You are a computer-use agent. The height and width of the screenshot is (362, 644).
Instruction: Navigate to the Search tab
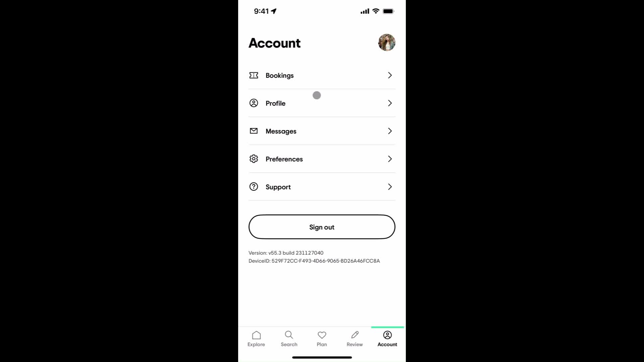(x=289, y=338)
